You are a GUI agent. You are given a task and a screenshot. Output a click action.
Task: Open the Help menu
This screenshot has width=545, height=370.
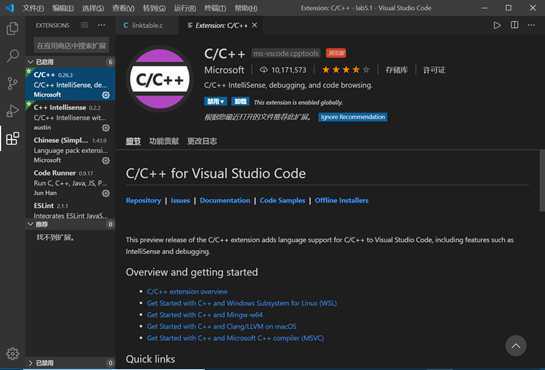(x=246, y=8)
